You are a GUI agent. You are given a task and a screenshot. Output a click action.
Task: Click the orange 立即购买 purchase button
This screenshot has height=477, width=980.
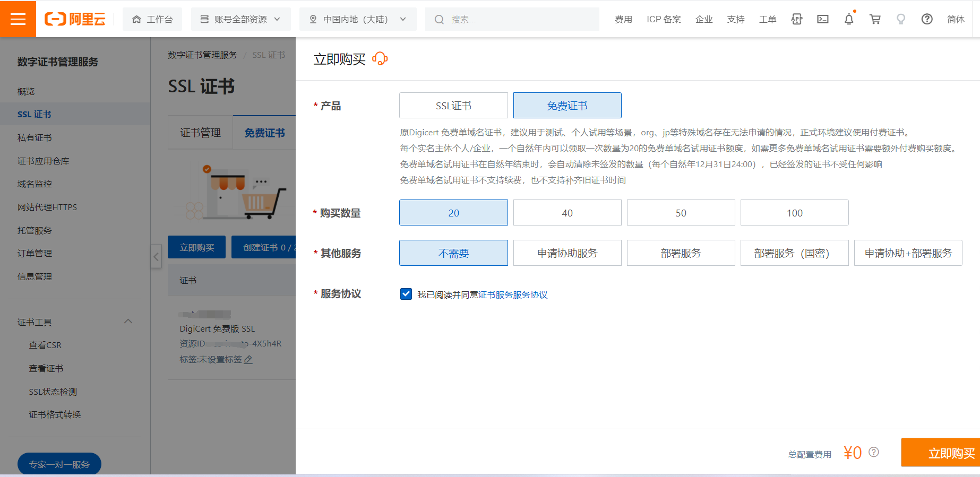tap(941, 453)
